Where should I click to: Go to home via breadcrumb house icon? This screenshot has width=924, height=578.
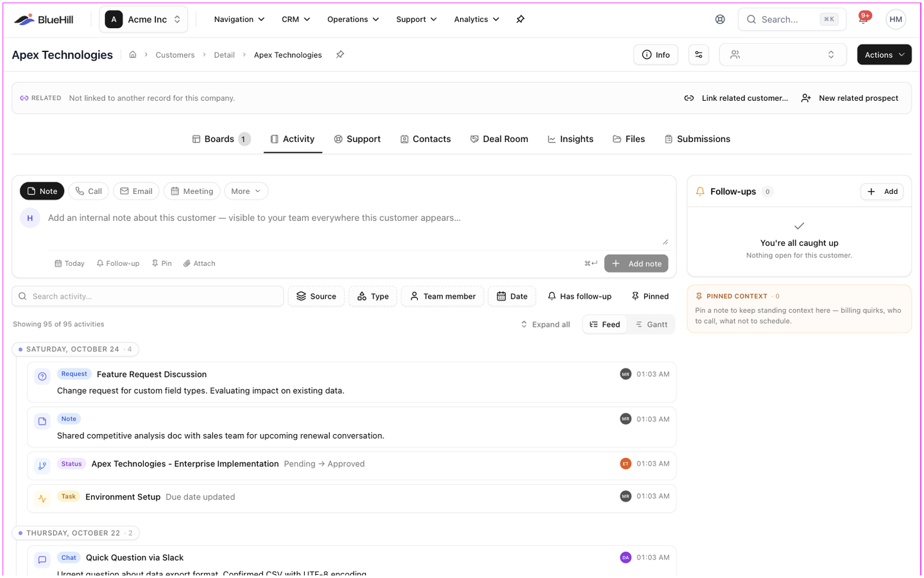133,55
